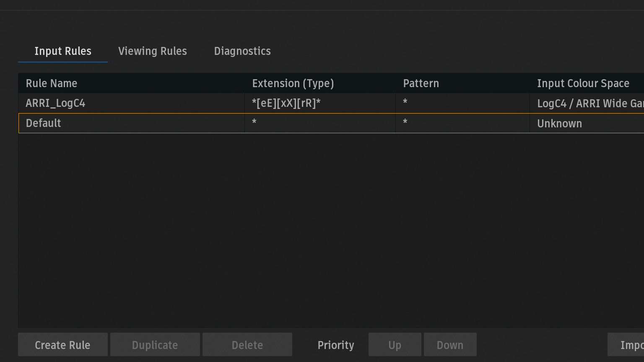644x362 pixels.
Task: Move rule priority Up
Action: coord(395,345)
